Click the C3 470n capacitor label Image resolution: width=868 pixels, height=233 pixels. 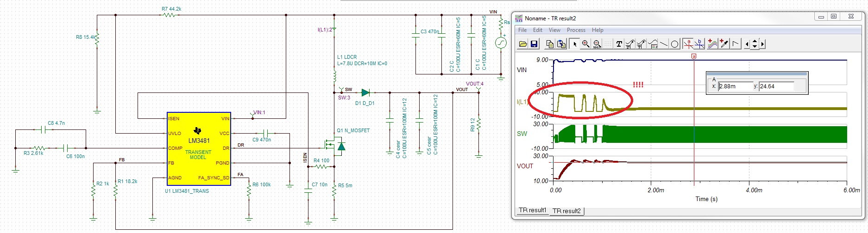point(430,31)
